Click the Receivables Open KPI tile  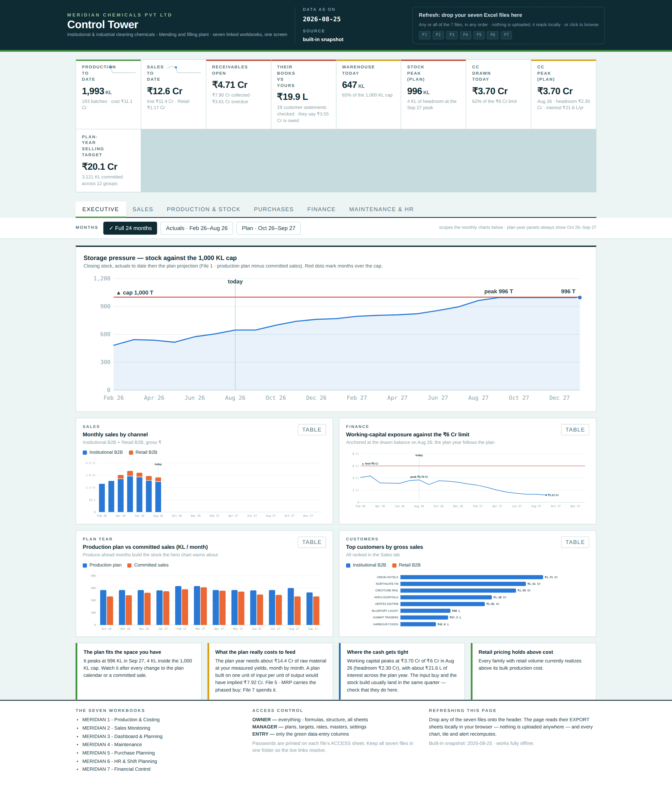click(x=238, y=94)
